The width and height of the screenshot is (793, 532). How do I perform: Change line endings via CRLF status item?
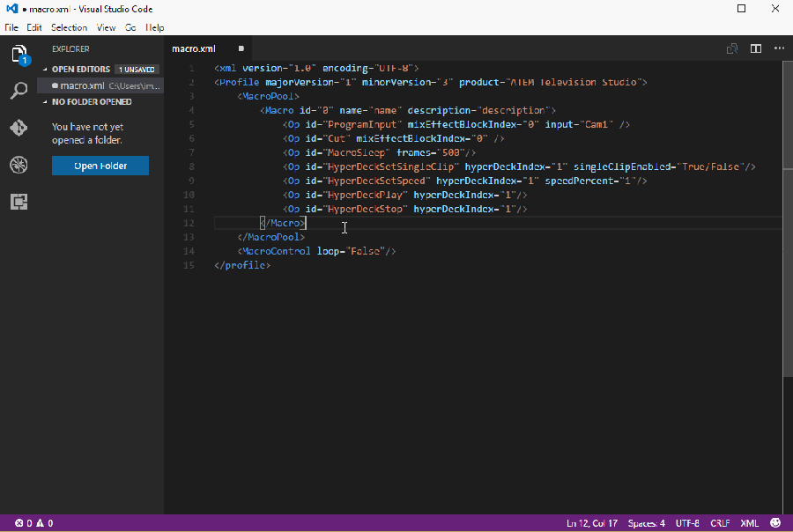tap(720, 523)
